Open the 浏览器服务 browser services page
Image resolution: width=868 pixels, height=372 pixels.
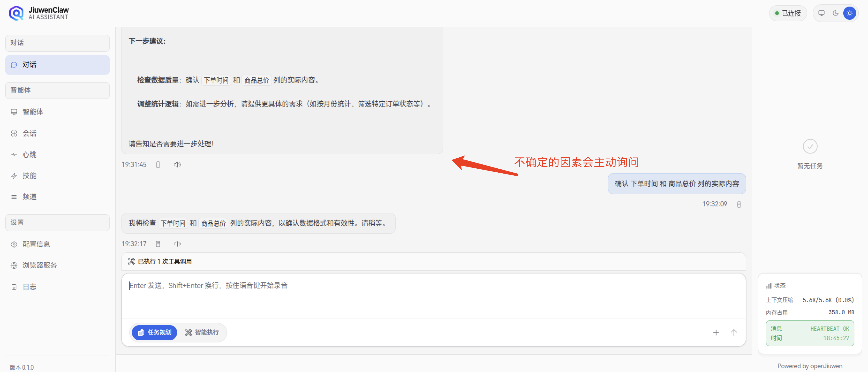click(39, 265)
